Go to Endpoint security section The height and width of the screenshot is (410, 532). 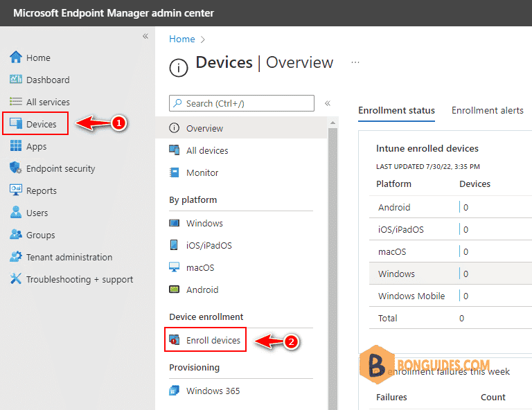61,168
